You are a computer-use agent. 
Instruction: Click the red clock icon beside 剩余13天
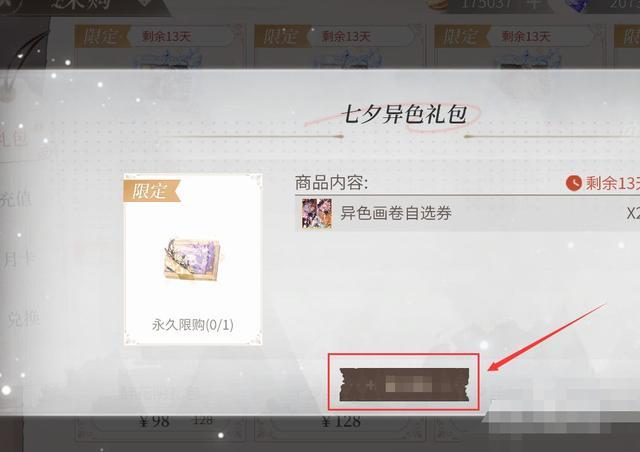tap(573, 183)
